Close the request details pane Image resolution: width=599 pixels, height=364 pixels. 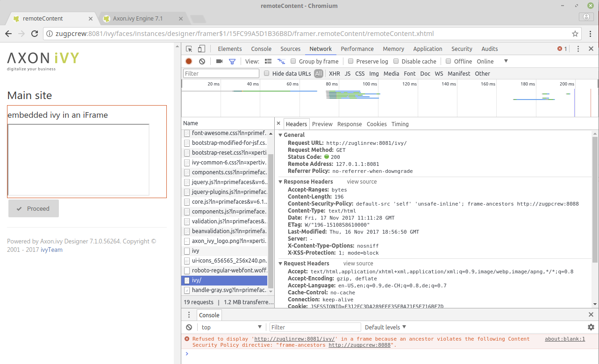pos(278,124)
